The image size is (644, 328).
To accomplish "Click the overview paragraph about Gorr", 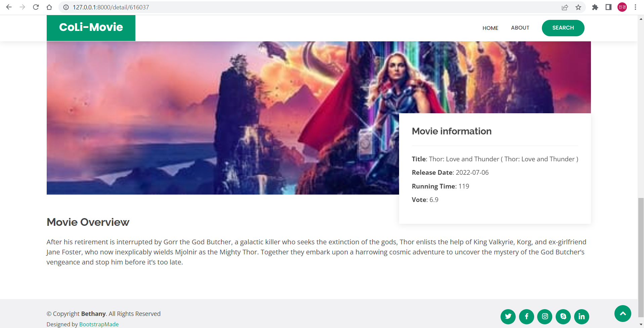I will (316, 252).
